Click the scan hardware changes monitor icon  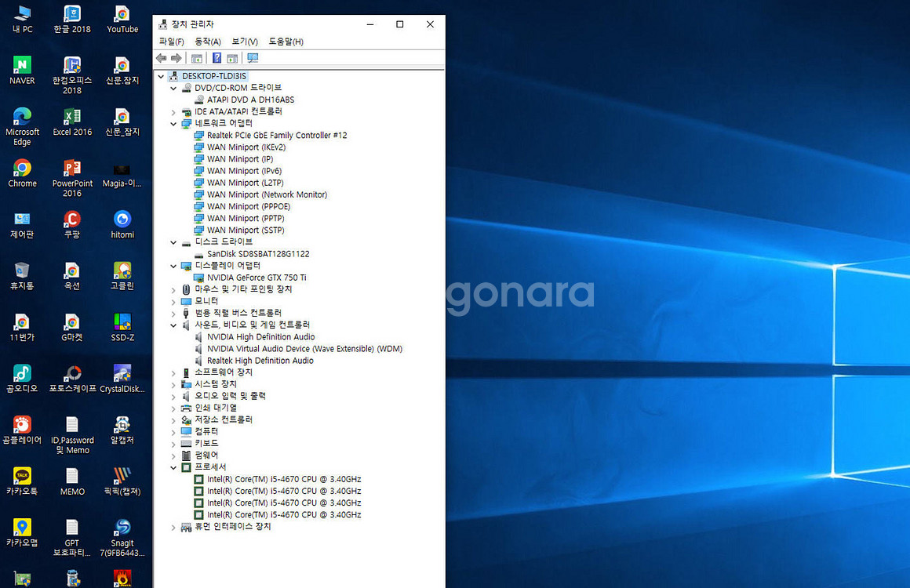[x=253, y=58]
